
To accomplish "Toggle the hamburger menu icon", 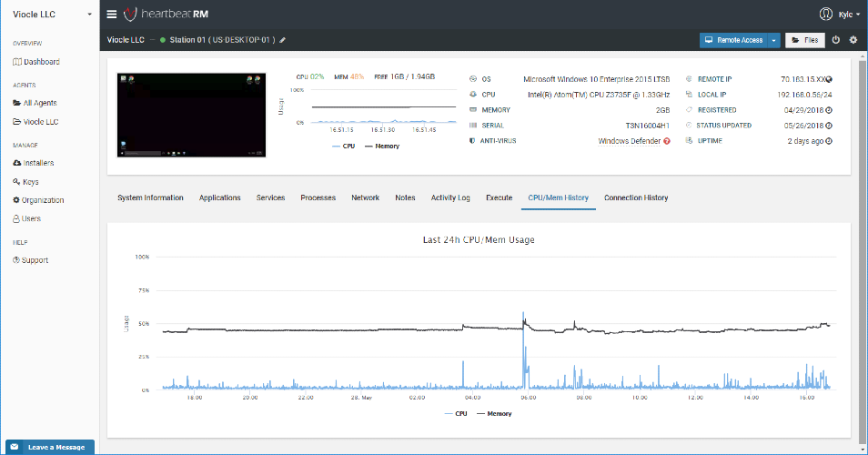I will [112, 15].
